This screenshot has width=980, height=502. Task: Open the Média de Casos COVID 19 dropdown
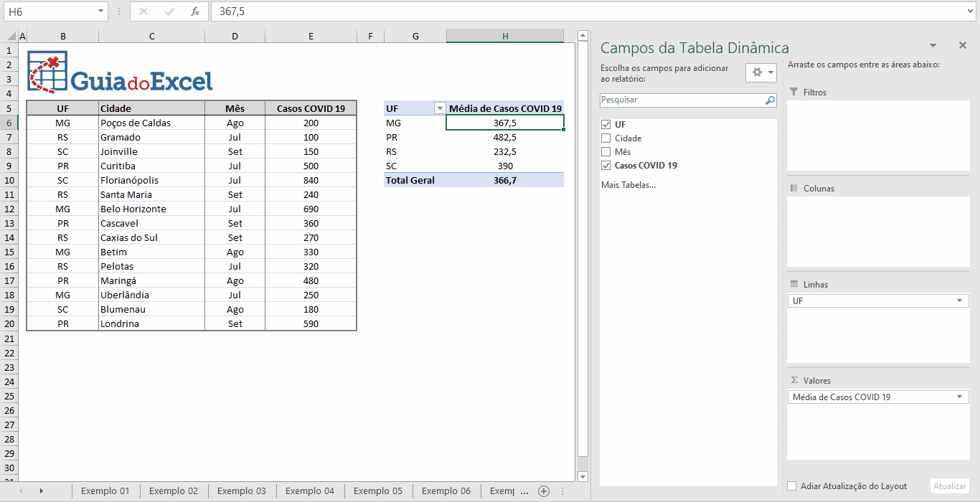click(x=961, y=396)
